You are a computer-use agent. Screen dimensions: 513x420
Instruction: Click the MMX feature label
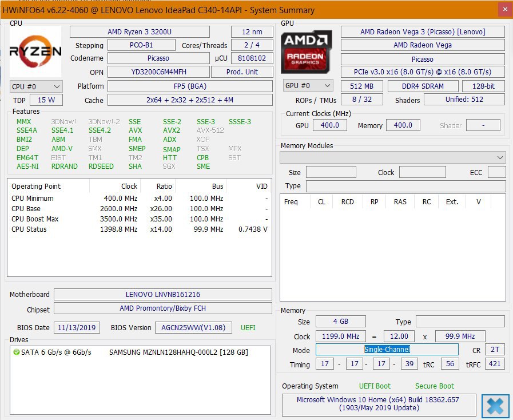click(x=24, y=122)
